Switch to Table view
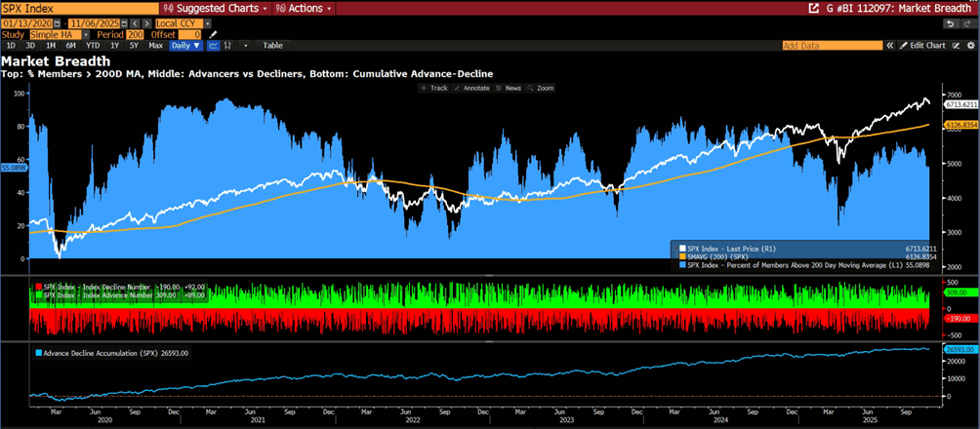Screen dimensions: 980x429 [272, 46]
